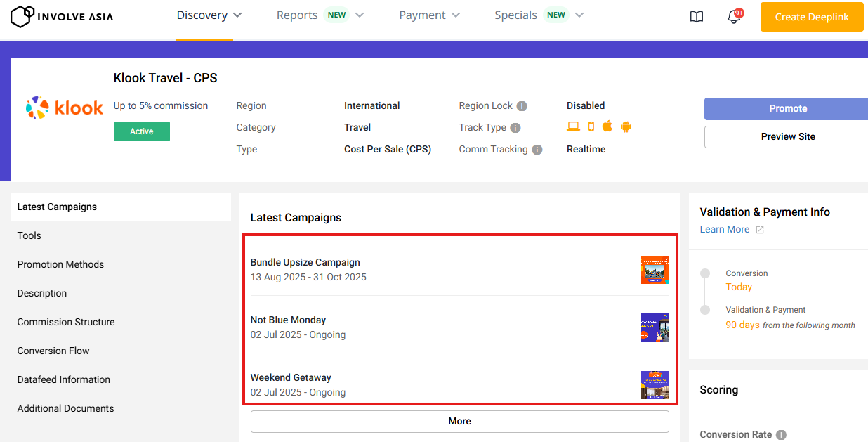Screen dimensions: 868x442
Task: Click the NEW badge next to Specials
Action: pos(556,15)
